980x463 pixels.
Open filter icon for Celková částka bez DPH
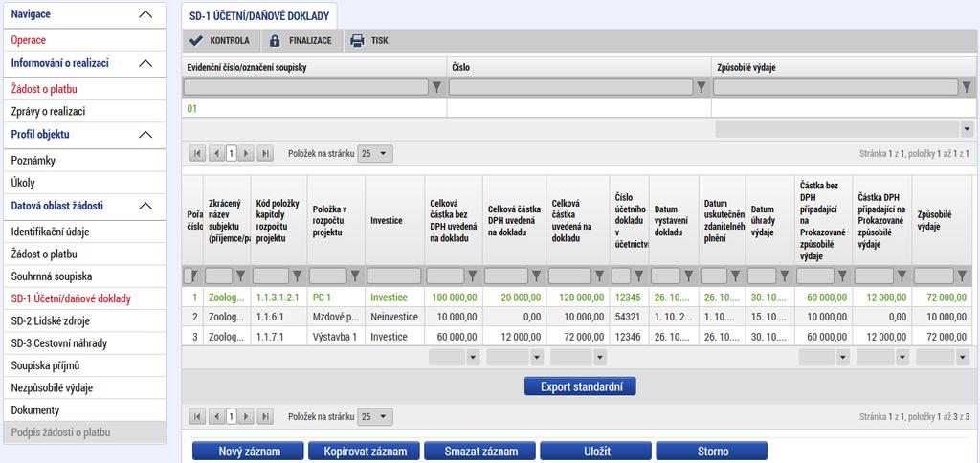click(x=473, y=276)
